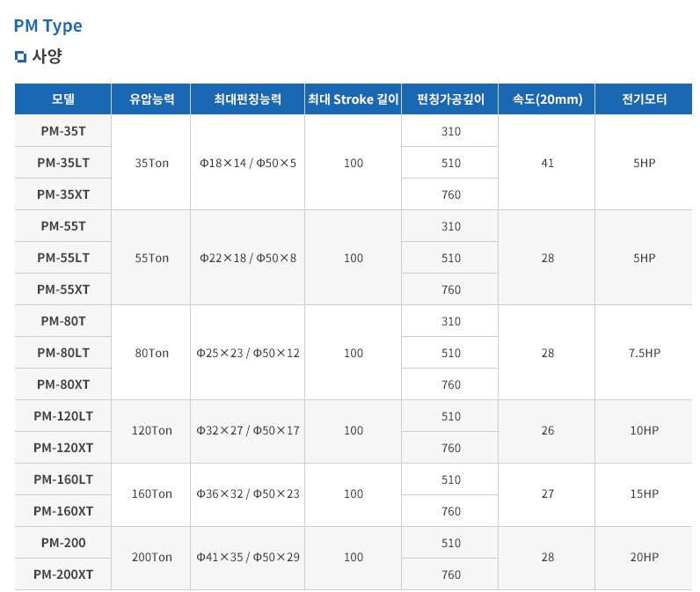The height and width of the screenshot is (592, 700).
Task: Click the 속도(20mm) column header
Action: point(546,99)
